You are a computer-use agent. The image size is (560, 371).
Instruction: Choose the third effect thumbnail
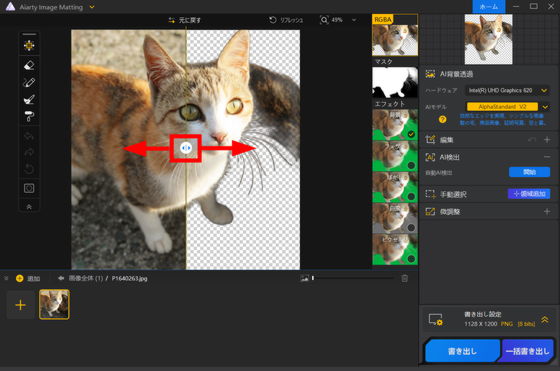coord(395,187)
